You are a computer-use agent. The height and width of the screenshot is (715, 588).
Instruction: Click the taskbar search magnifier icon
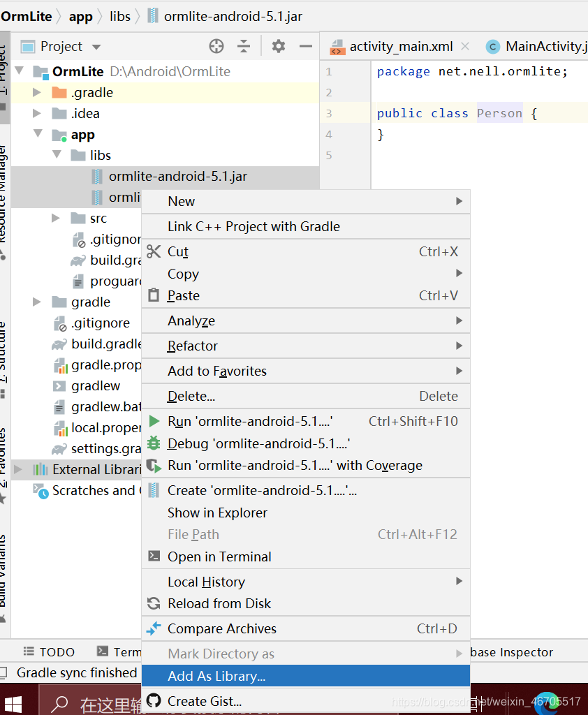point(59,704)
